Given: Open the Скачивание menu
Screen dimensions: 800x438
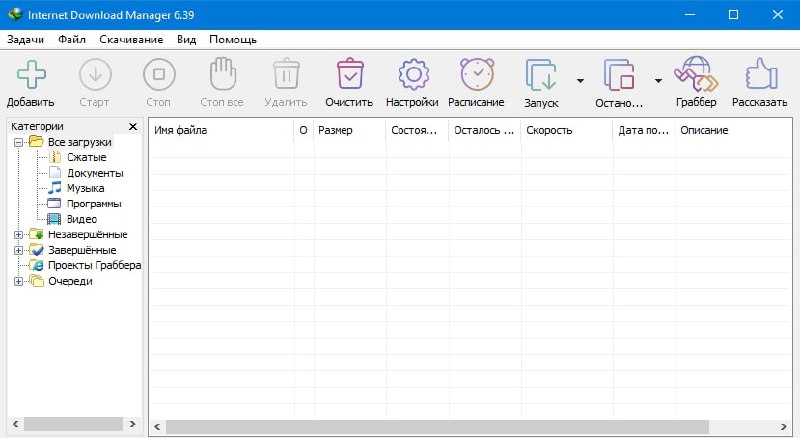Looking at the screenshot, I should [x=131, y=39].
